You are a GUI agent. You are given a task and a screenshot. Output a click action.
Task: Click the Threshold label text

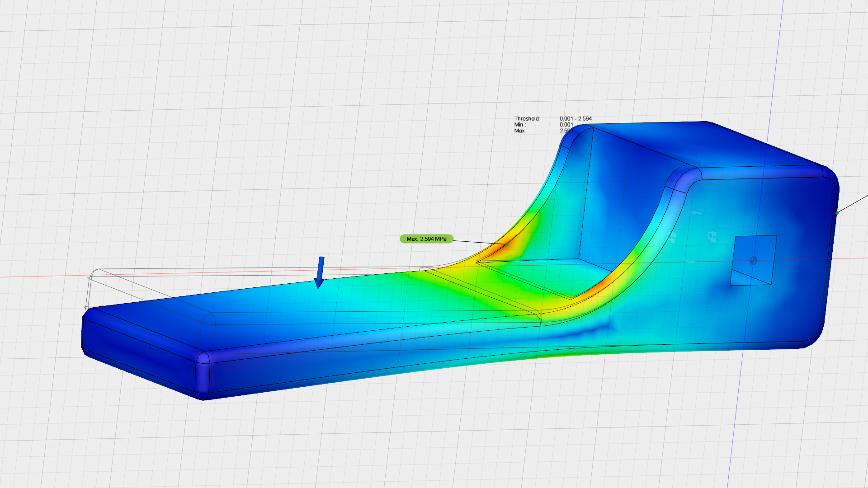click(x=527, y=119)
